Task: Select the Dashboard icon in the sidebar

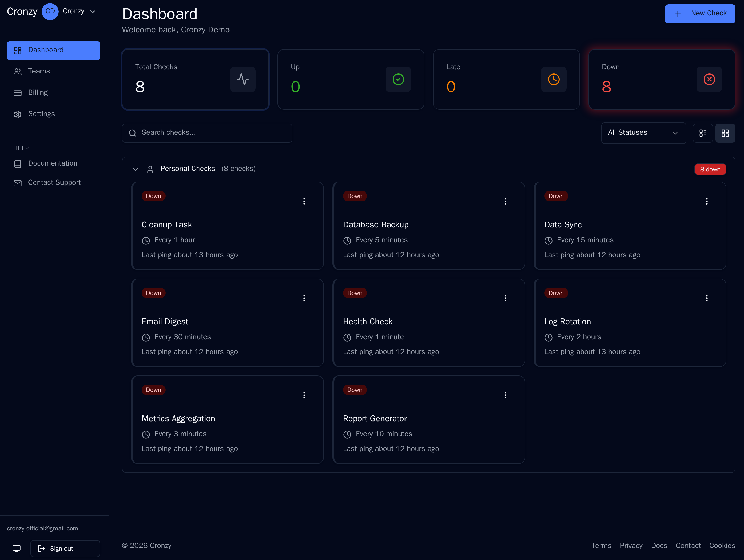Action: point(18,50)
